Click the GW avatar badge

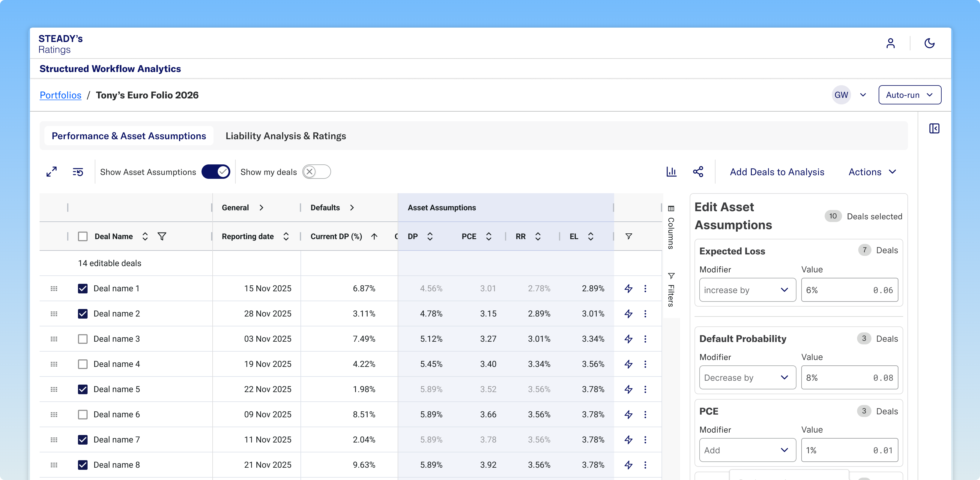click(841, 95)
